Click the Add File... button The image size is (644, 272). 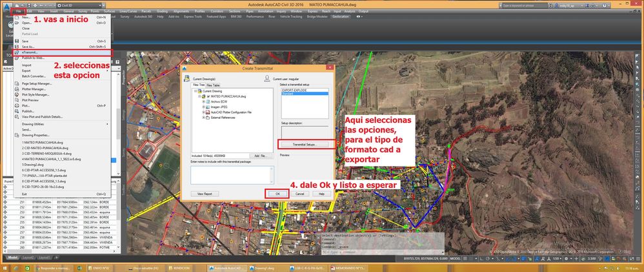click(x=262, y=156)
